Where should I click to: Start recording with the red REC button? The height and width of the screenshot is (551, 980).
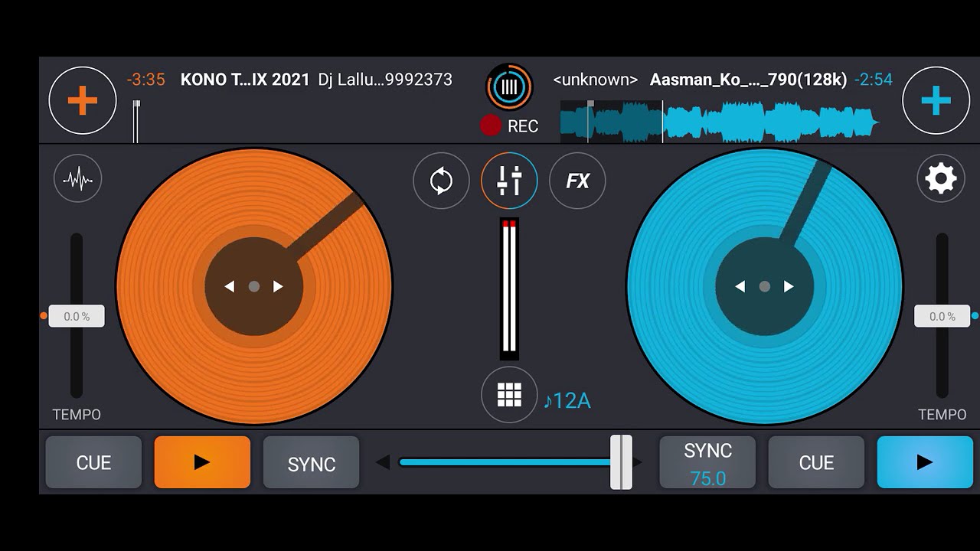509,126
